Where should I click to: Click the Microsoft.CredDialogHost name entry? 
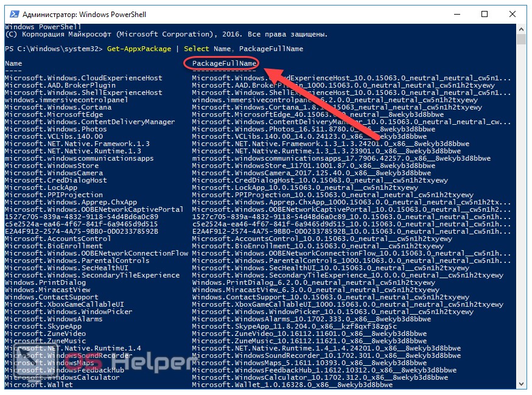(x=55, y=180)
